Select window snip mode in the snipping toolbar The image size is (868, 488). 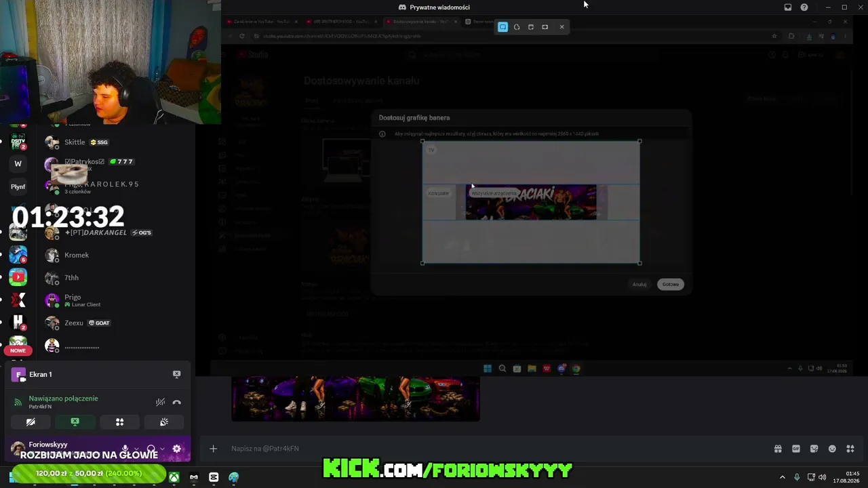coord(531,27)
